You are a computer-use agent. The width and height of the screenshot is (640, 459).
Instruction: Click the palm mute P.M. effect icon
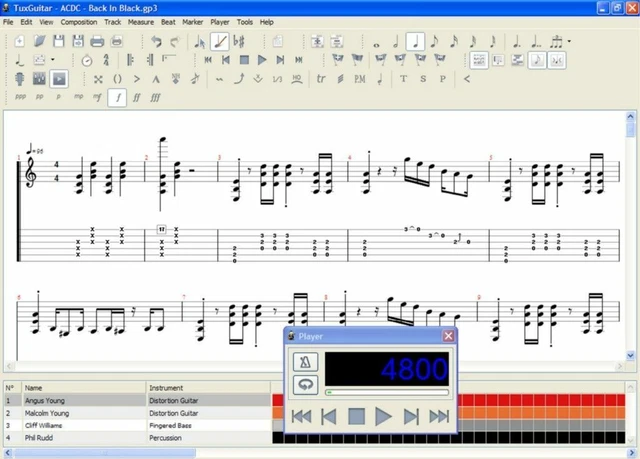(360, 79)
